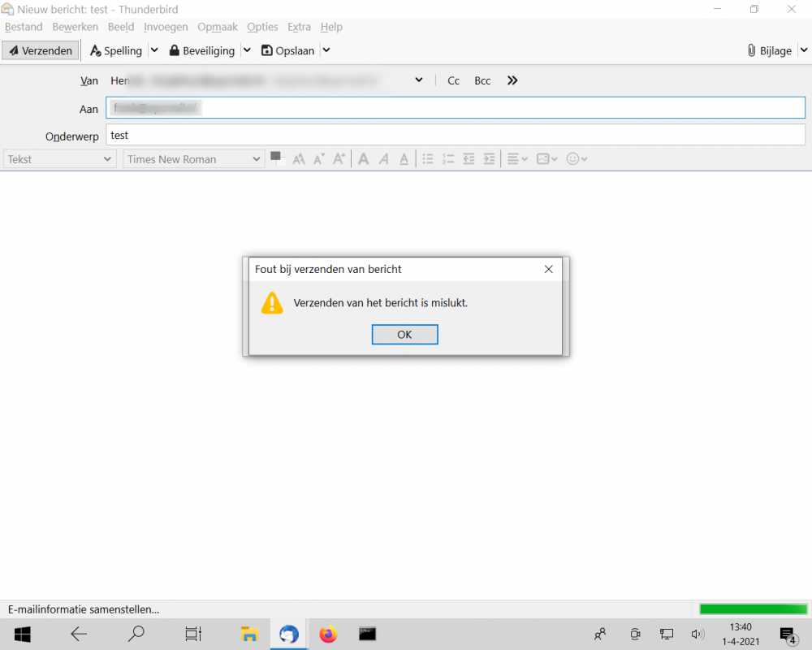The height and width of the screenshot is (650, 812).
Task: Confirm the error dialog with OK
Action: [404, 334]
